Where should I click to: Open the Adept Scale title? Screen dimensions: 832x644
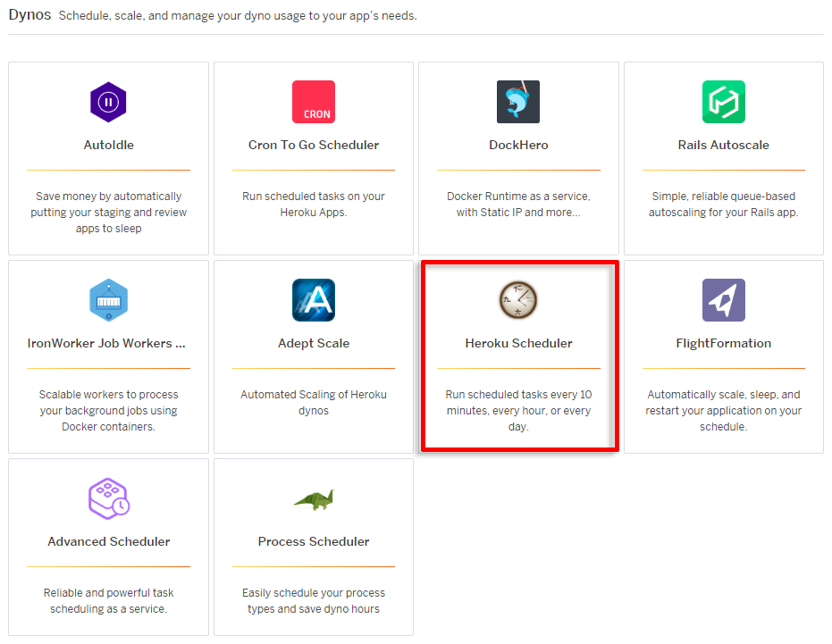tap(314, 343)
